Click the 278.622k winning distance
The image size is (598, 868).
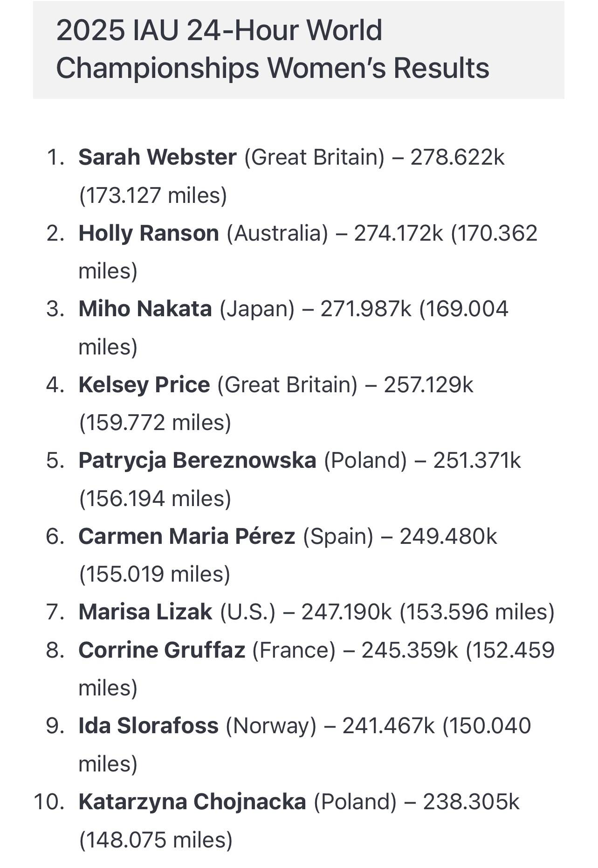click(457, 157)
